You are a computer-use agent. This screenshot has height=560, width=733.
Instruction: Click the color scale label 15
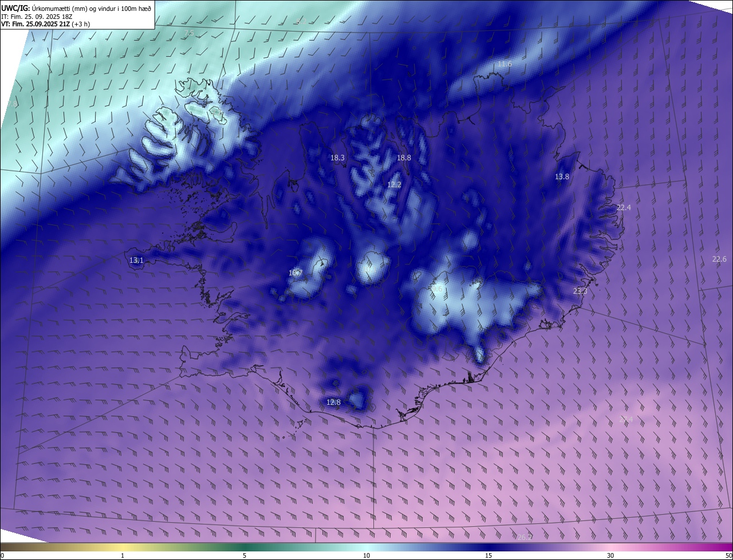tap(488, 555)
